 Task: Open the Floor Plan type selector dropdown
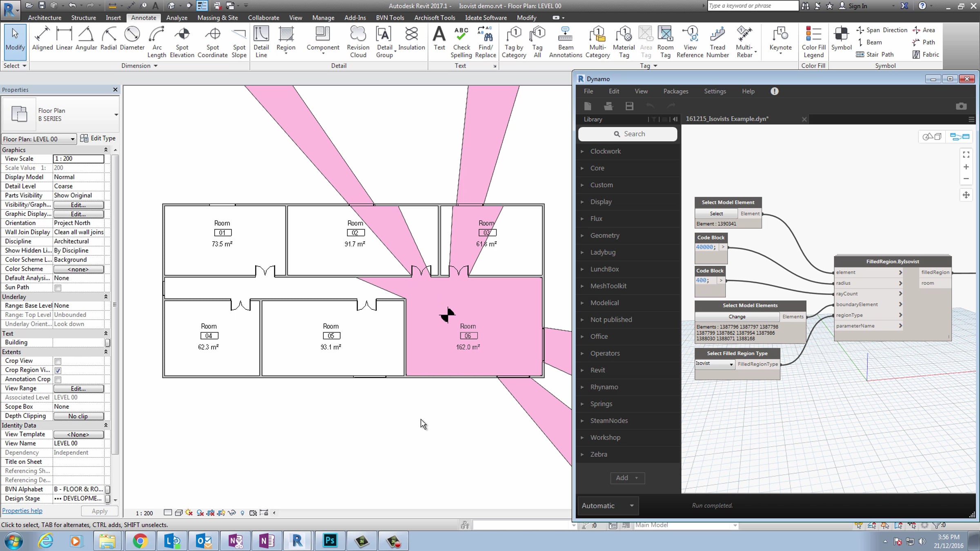tap(116, 115)
